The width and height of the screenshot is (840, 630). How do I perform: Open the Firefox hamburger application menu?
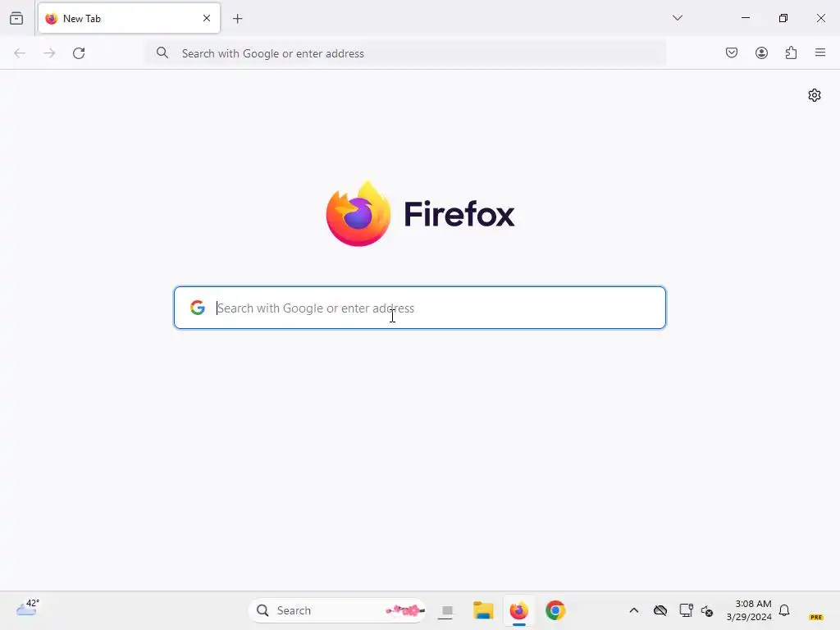tap(820, 52)
